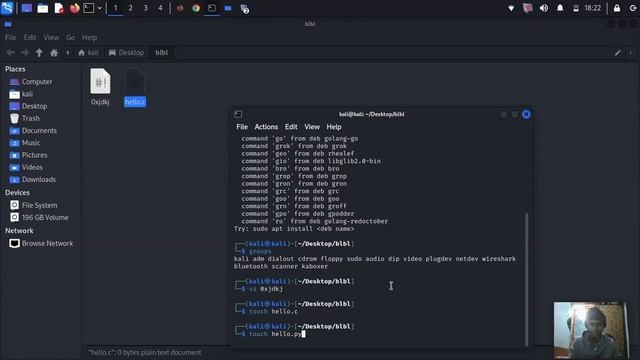Click the webcam overlay thumbnail
The image size is (640, 360).
pos(591,330)
